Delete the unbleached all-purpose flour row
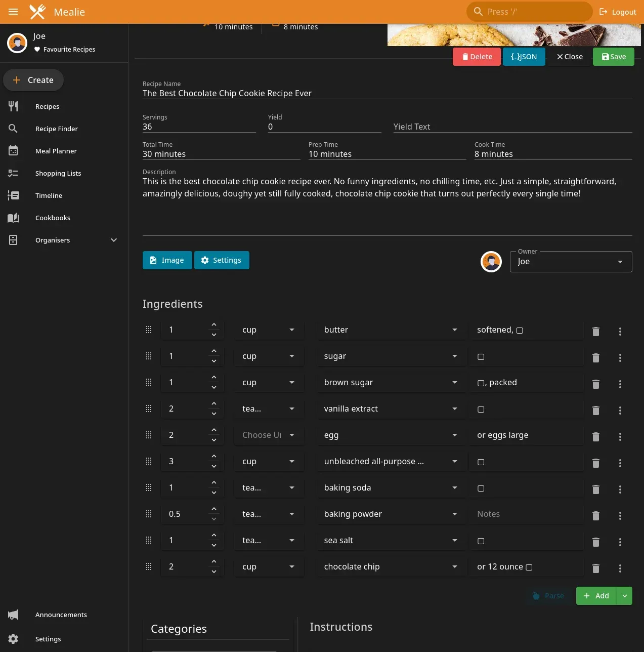Image resolution: width=644 pixels, height=652 pixels. click(x=596, y=463)
